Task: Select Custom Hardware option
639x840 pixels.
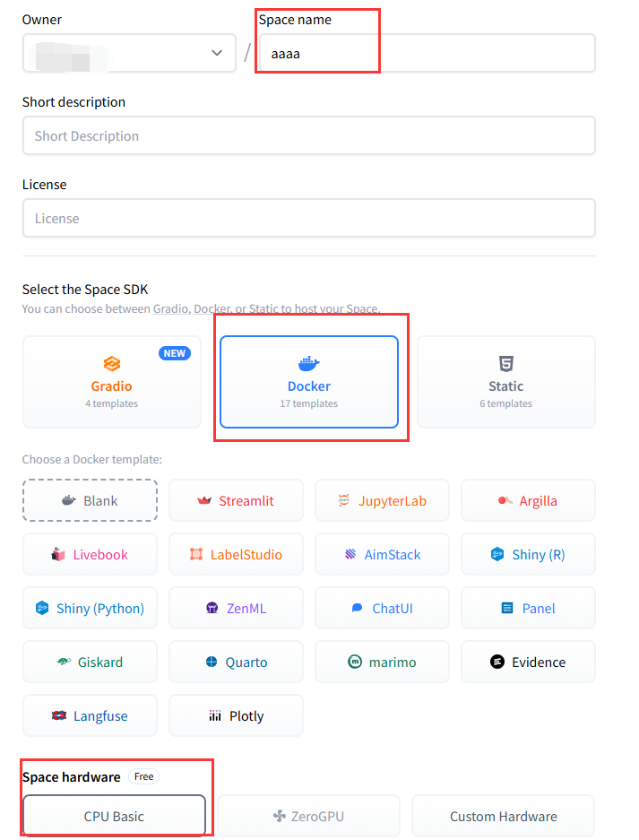Action: pos(503,816)
